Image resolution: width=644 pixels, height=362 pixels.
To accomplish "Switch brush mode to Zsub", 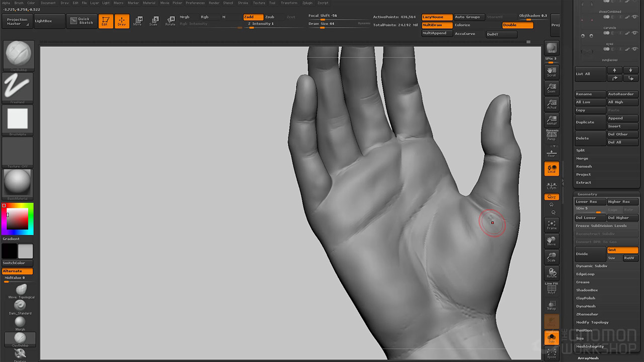I will (270, 17).
